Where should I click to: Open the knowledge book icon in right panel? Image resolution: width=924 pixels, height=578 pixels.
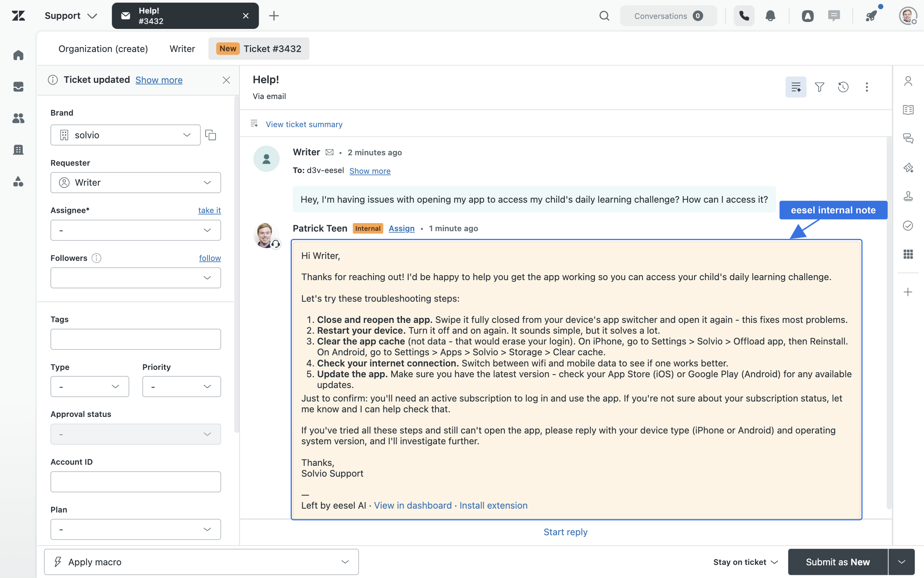tap(908, 110)
